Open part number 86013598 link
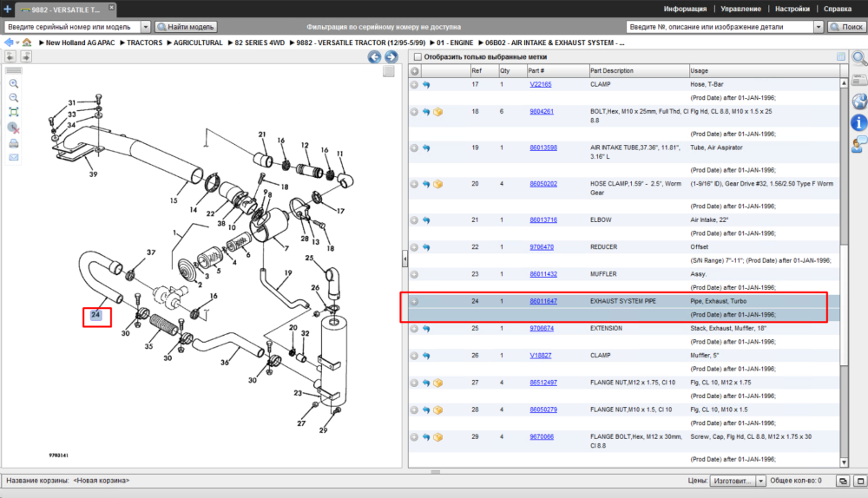Image resolution: width=868 pixels, height=498 pixels. point(543,147)
